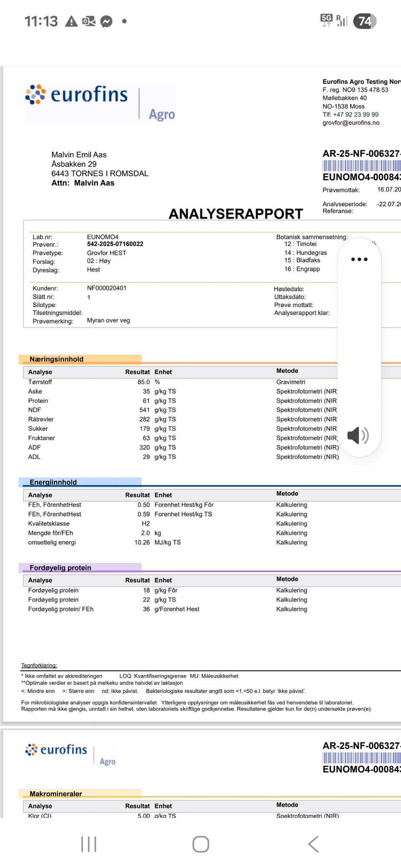
Task: Tap the Fruktaner row label
Action: 41,438
